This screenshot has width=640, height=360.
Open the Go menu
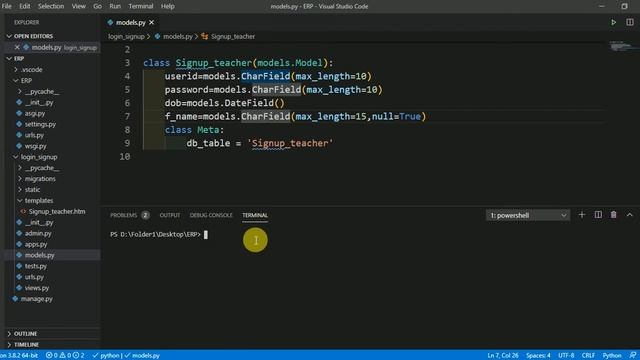tap(97, 6)
